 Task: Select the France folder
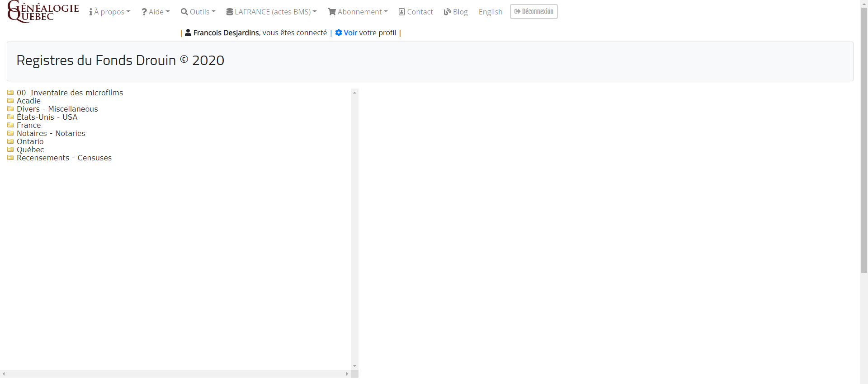[28, 125]
